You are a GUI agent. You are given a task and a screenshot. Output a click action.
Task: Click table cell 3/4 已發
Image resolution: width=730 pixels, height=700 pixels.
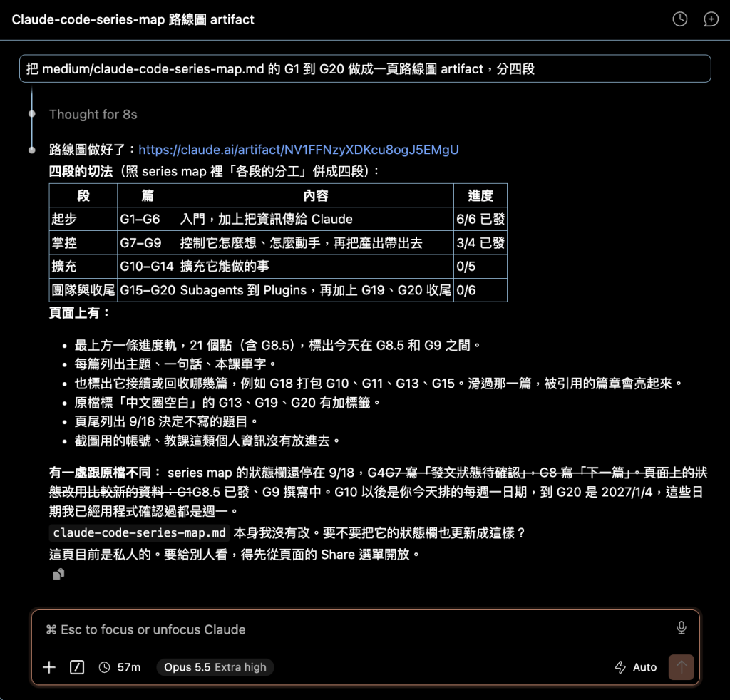480,242
